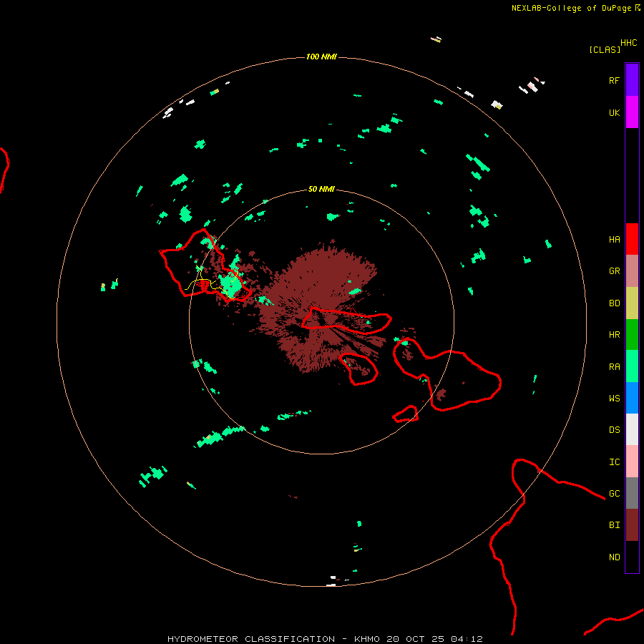Click the DS legend label
Viewport: 644px width, 644px height.
pos(614,430)
